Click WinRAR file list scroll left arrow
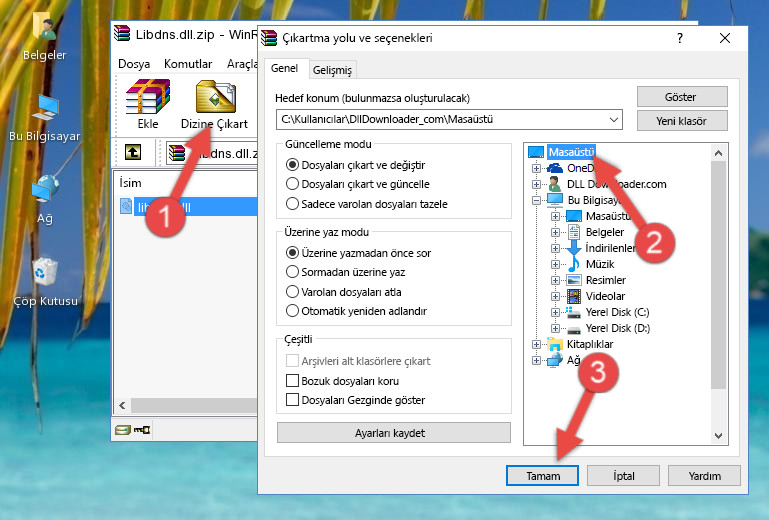The image size is (769, 520). click(122, 405)
